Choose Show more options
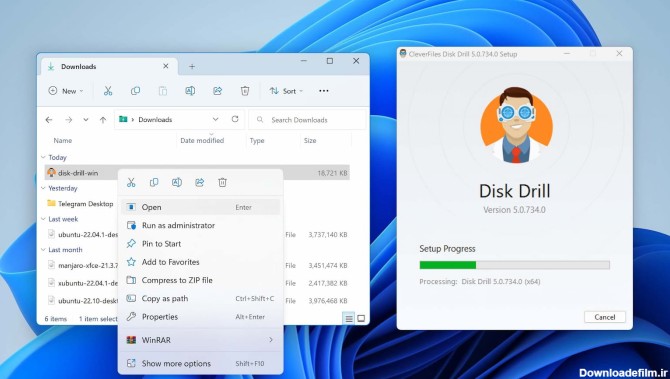Viewport: 670px width, 379px height. [200, 364]
